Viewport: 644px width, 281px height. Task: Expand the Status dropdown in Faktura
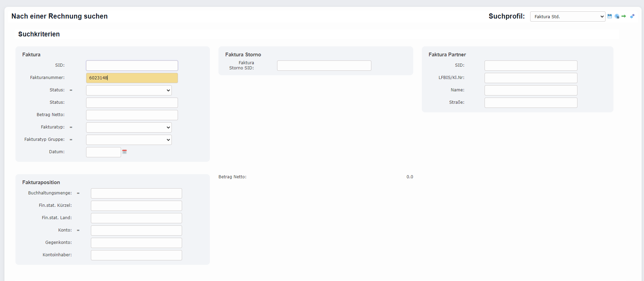pyautogui.click(x=129, y=90)
